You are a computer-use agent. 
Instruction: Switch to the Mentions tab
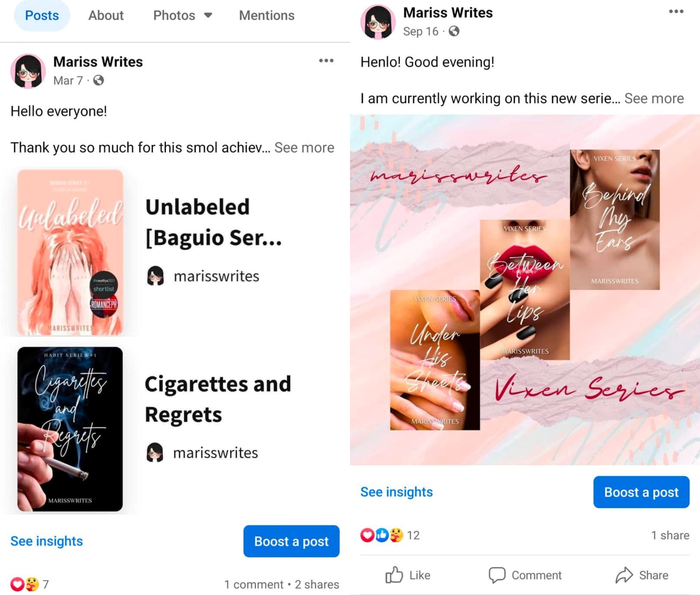pos(267,15)
